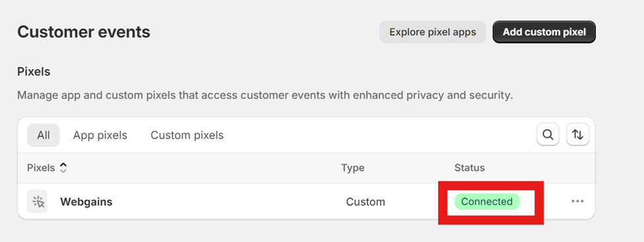Toggle sort chevron beside Pixels column header
Viewport: 644px width, 242px height.
point(63,167)
